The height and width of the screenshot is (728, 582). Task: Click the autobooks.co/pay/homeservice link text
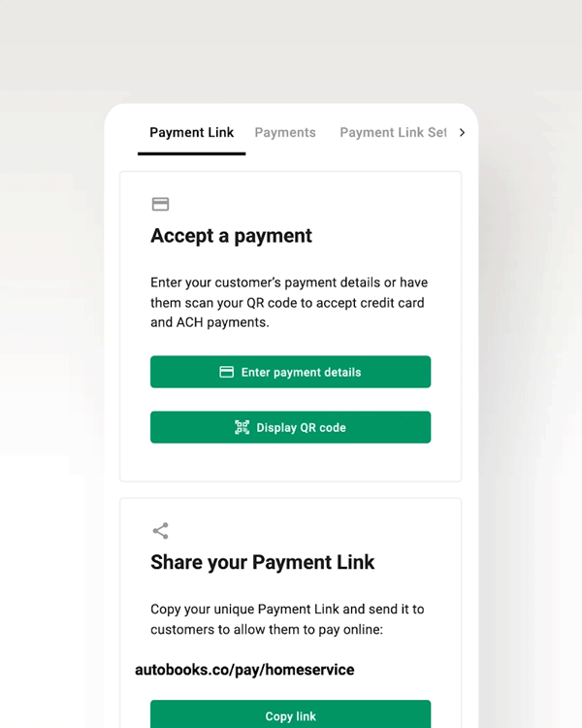pyautogui.click(x=244, y=670)
